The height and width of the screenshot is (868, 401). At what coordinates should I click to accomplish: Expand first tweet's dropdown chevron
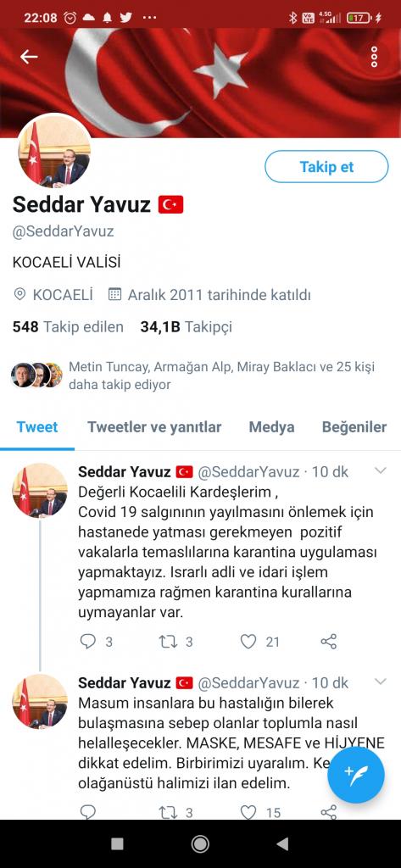tap(381, 471)
